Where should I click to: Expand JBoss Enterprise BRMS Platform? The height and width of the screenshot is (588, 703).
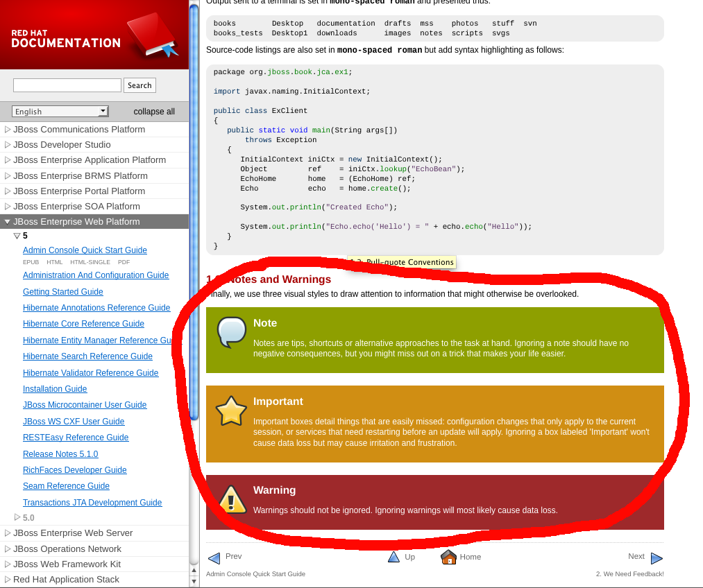tap(7, 175)
